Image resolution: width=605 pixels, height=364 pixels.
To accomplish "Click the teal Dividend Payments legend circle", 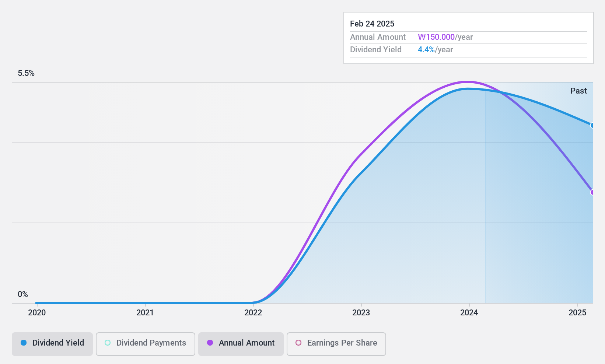I will coord(108,343).
